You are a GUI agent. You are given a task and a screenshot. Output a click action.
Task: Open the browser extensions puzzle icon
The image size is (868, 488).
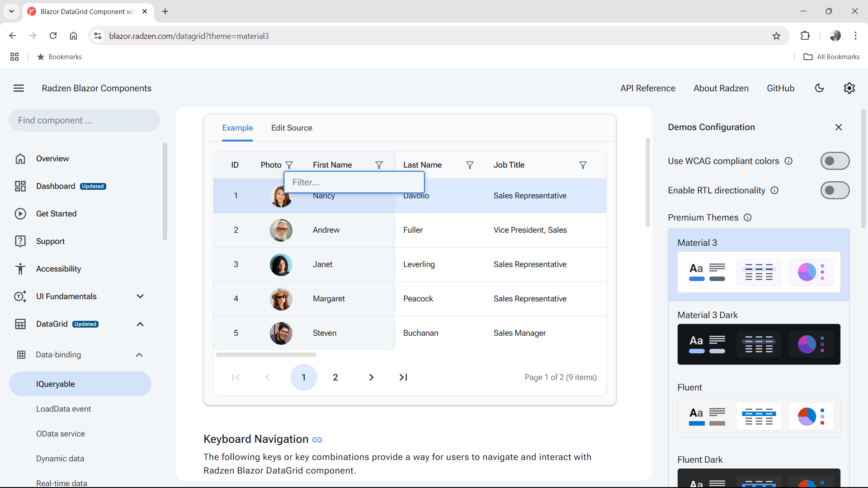805,36
